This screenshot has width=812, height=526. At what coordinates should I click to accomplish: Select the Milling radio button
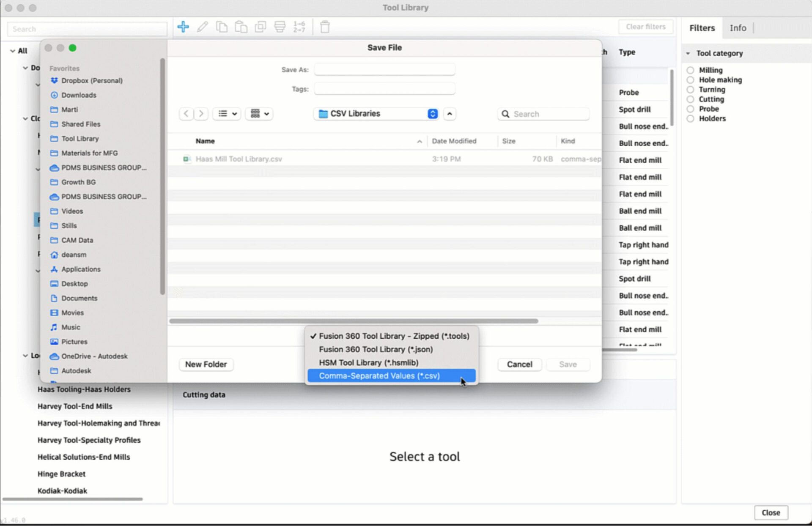[690, 70]
